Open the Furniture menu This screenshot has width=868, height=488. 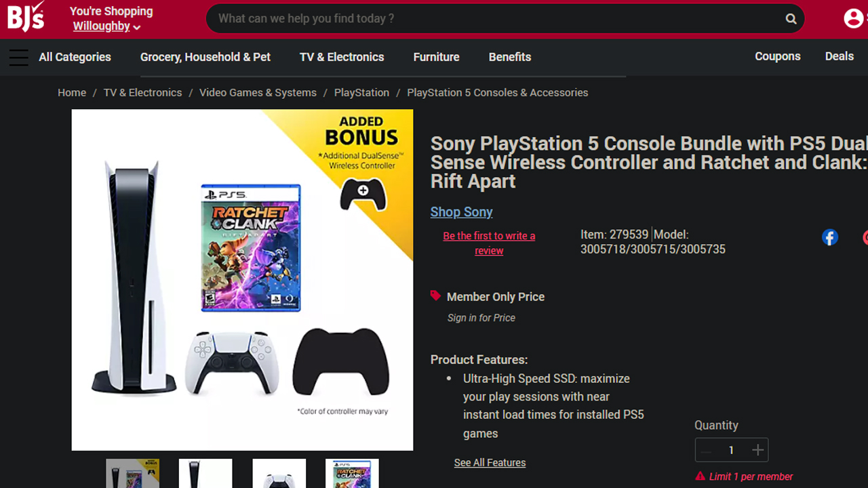436,57
